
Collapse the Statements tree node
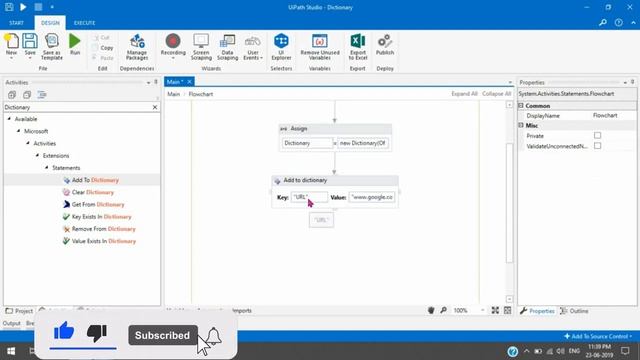[x=47, y=168]
